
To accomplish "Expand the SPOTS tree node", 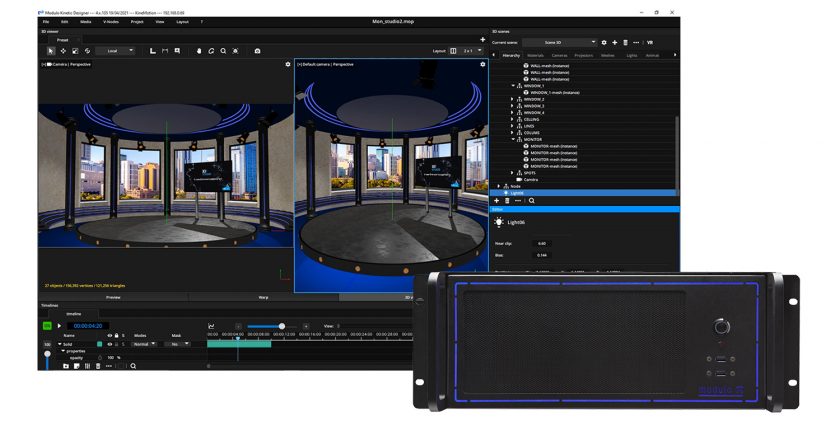I will click(513, 173).
